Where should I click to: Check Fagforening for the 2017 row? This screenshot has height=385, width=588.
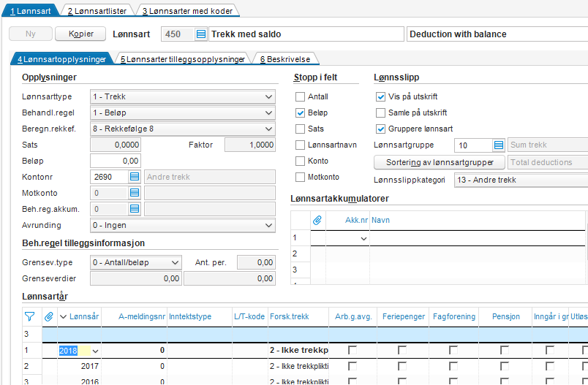[453, 366]
